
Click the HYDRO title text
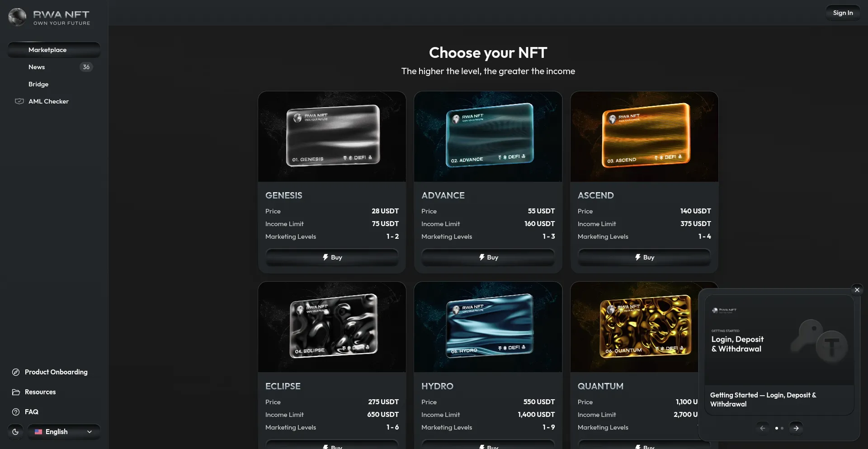[x=437, y=386]
